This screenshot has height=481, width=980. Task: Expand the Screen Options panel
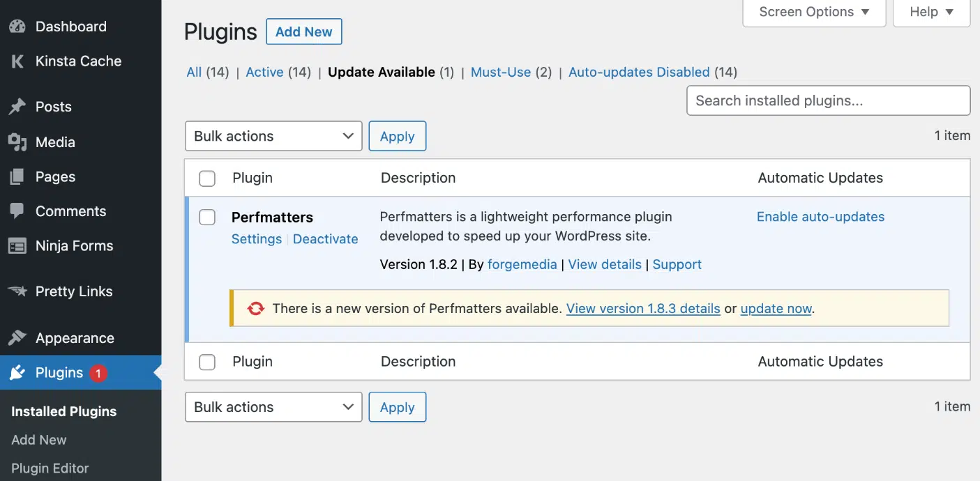point(813,11)
